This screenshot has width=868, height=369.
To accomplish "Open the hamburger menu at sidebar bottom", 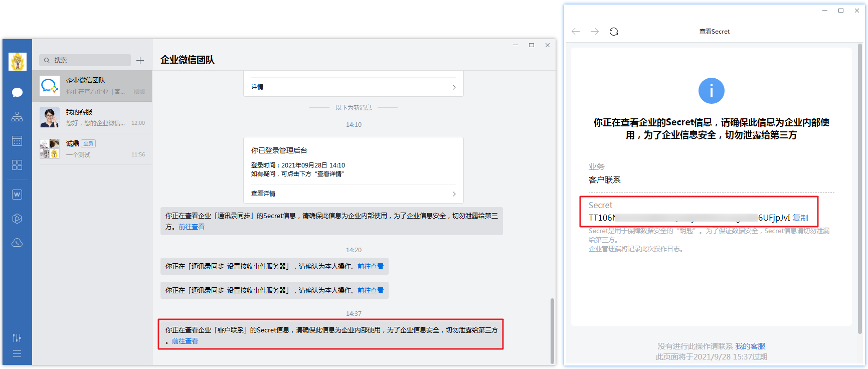I will 17,354.
